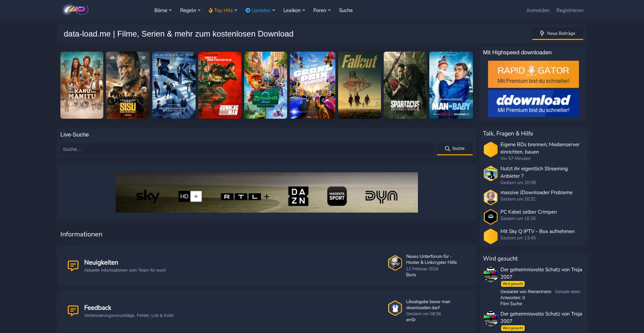Viewport: 644px width, 333px height.
Task: Open the Feedback forum
Action: click(98, 308)
